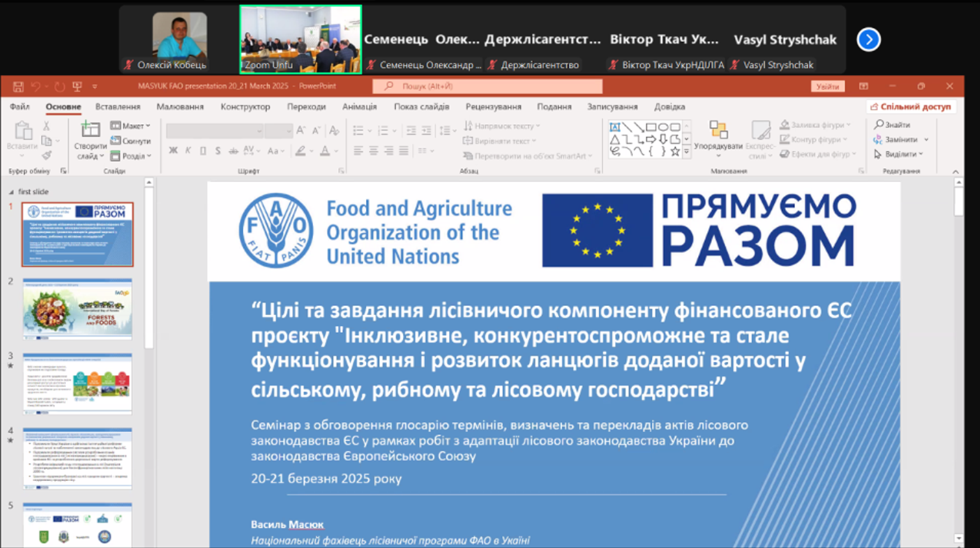Open Напрямок тексту text direction dropdown
Image resolution: width=980 pixels, height=548 pixels.
501,126
